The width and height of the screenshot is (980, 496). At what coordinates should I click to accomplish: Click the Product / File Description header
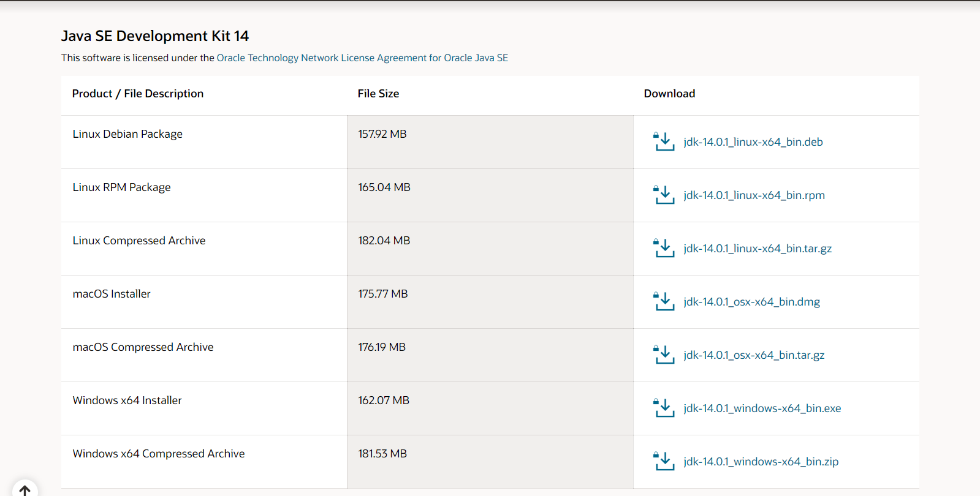[x=138, y=94]
